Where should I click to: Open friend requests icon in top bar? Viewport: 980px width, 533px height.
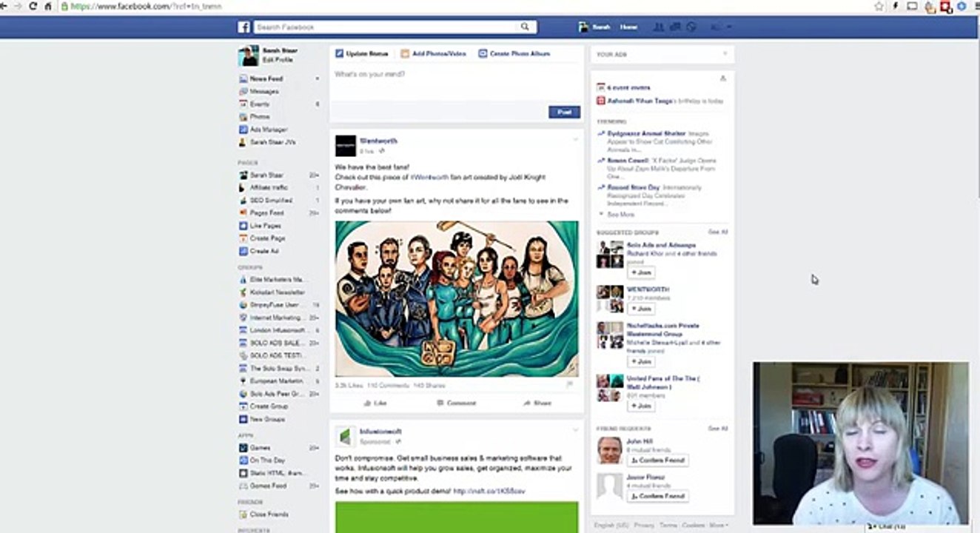pyautogui.click(x=659, y=27)
